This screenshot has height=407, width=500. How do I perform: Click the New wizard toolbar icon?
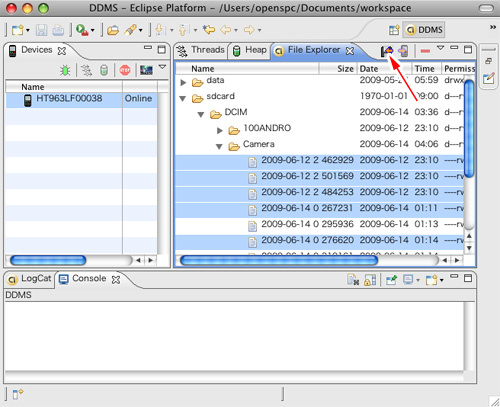(17, 30)
